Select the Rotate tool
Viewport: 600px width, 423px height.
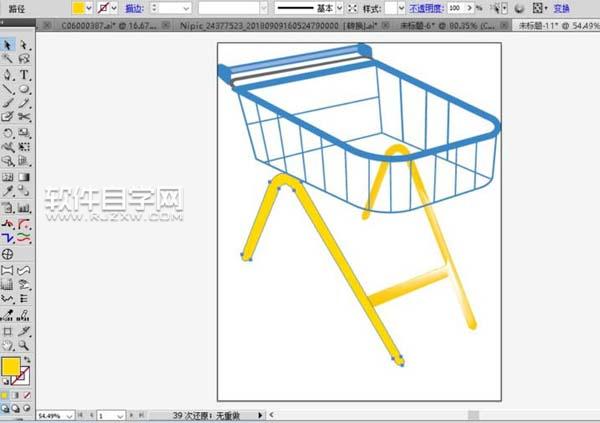(7, 133)
